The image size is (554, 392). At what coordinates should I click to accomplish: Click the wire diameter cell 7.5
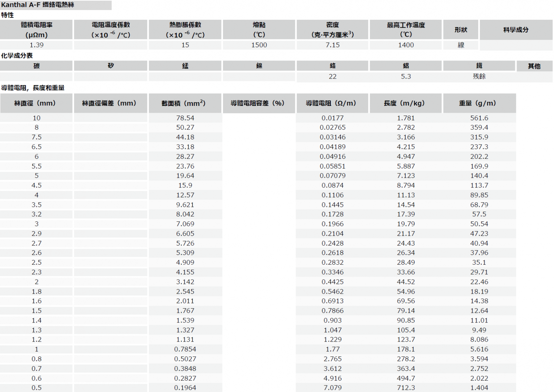(36, 137)
